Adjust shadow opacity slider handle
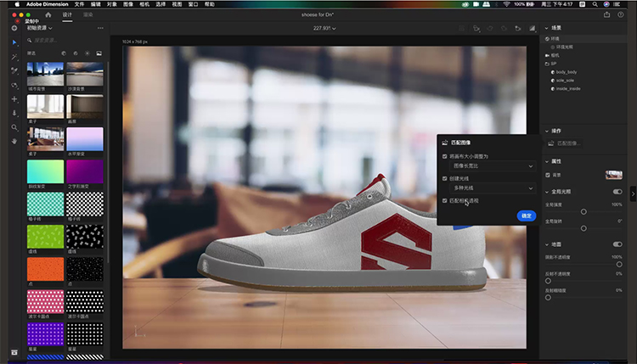 point(619,264)
